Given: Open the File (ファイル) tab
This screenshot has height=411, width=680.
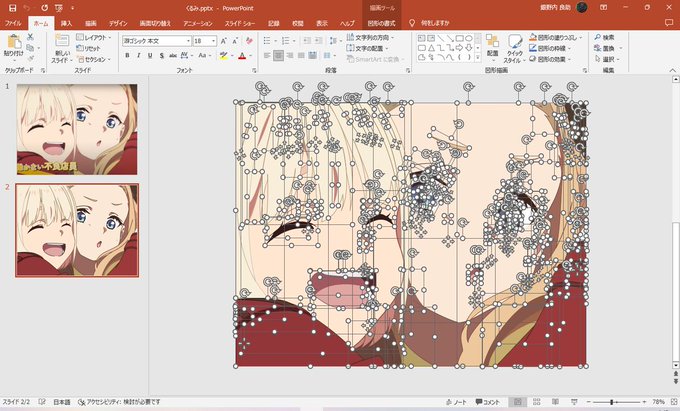Looking at the screenshot, I should (x=13, y=23).
